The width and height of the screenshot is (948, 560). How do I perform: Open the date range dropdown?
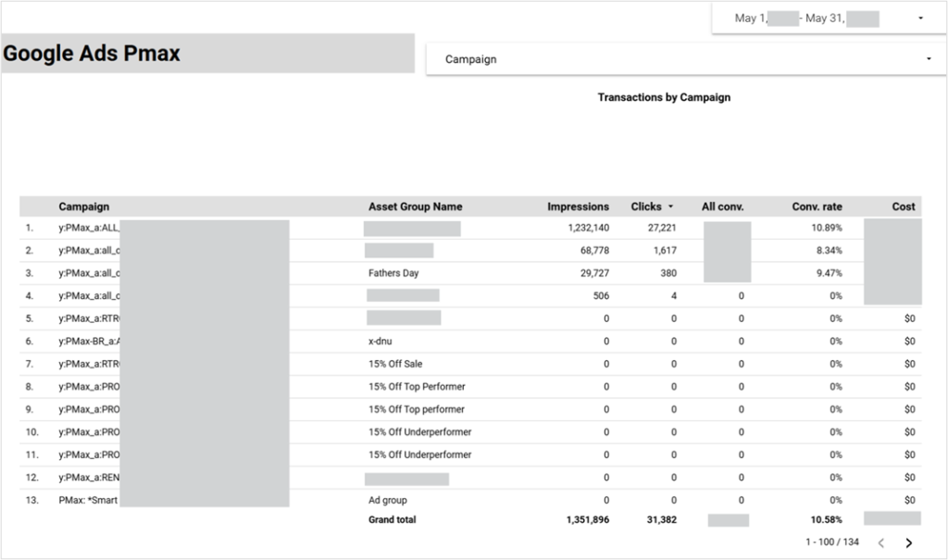pos(829,19)
